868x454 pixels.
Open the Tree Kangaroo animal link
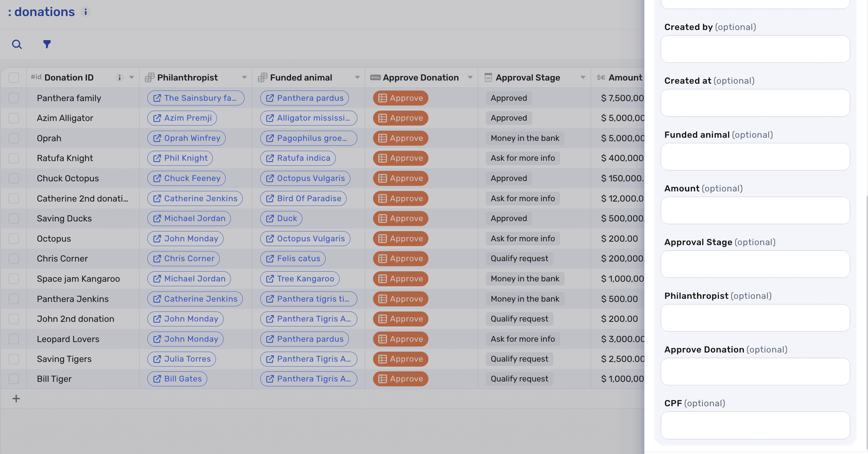click(x=300, y=279)
